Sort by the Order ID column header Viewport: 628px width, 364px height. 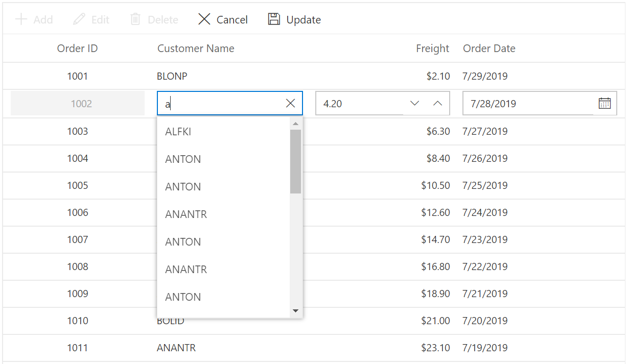pyautogui.click(x=78, y=48)
